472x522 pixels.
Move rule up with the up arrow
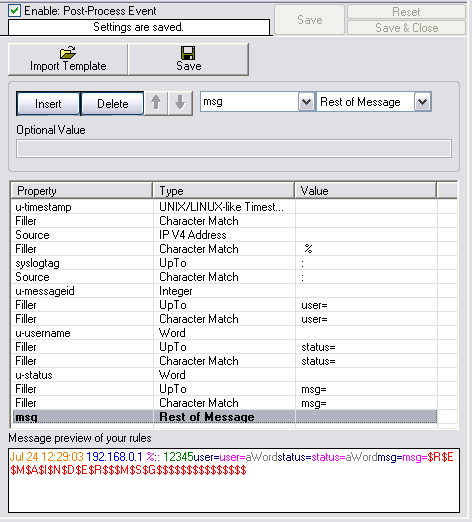(156, 103)
